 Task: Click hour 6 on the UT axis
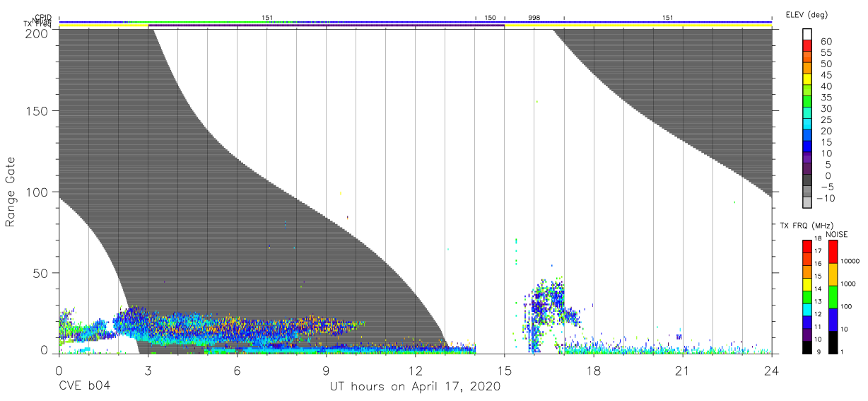(237, 371)
